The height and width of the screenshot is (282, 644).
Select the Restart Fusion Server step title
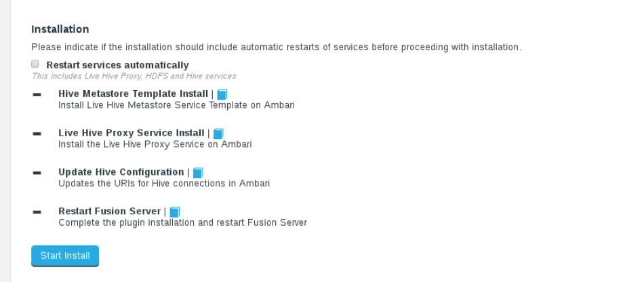coord(110,211)
